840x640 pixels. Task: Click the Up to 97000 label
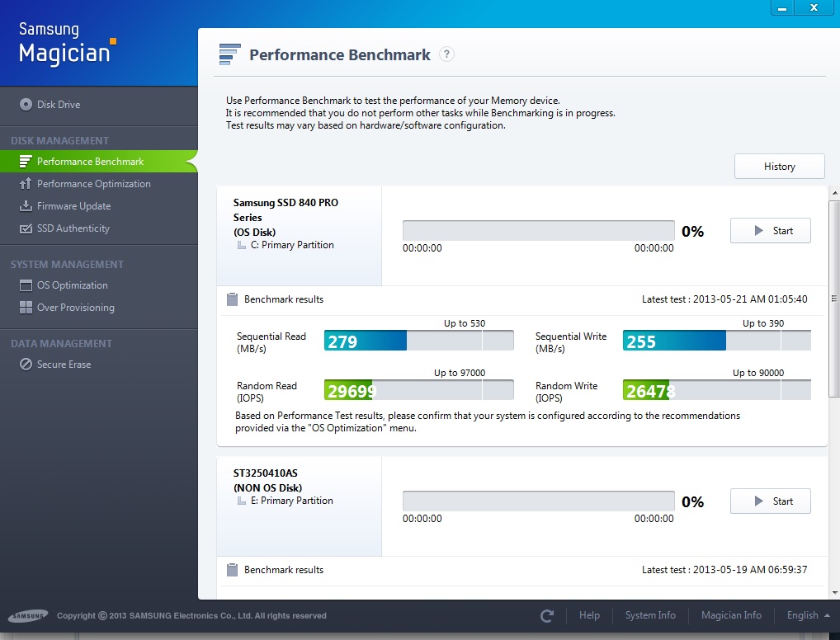point(460,373)
